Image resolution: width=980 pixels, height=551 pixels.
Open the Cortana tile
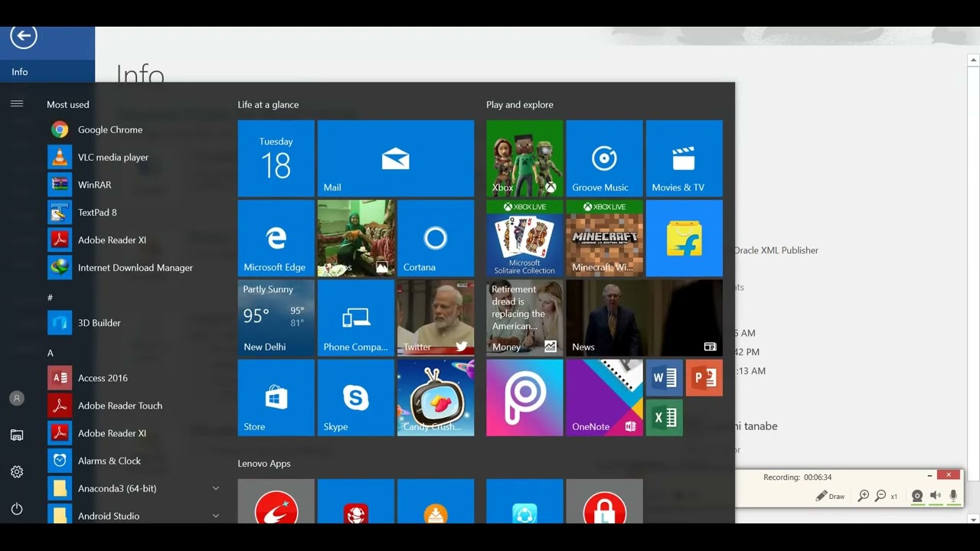coord(436,238)
